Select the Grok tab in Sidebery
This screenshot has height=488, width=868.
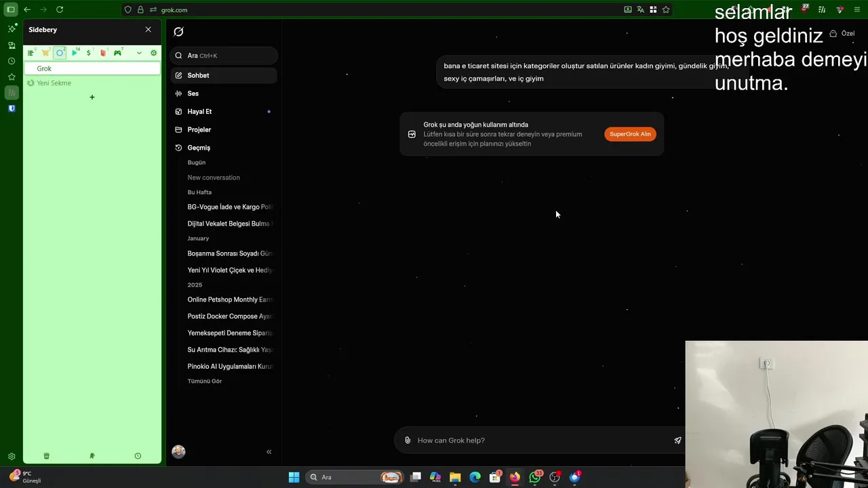click(x=92, y=68)
